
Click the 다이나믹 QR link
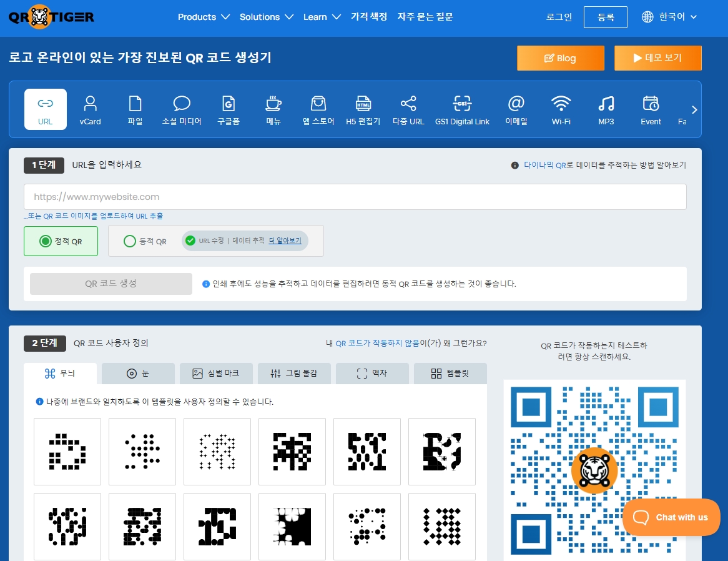[544, 165]
